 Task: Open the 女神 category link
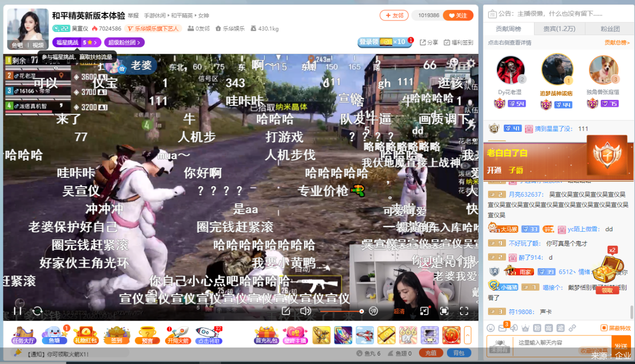pos(203,15)
